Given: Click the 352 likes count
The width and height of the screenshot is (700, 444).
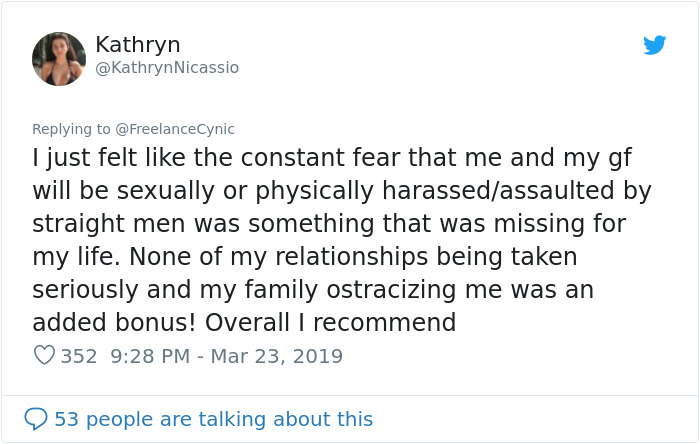Looking at the screenshot, I should tap(79, 356).
